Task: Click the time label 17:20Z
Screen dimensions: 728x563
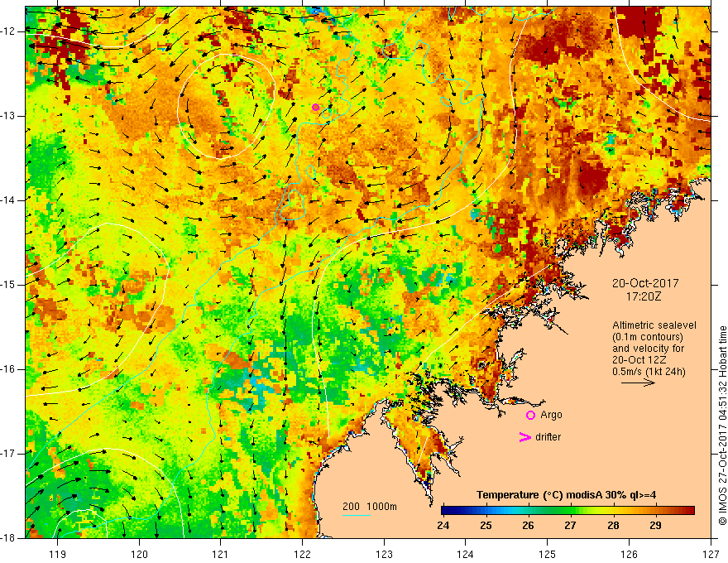Action: point(644,296)
